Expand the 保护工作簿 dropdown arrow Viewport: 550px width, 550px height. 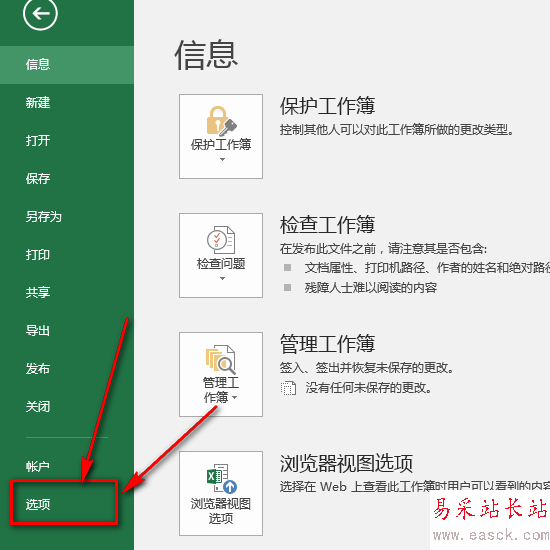tap(222, 160)
